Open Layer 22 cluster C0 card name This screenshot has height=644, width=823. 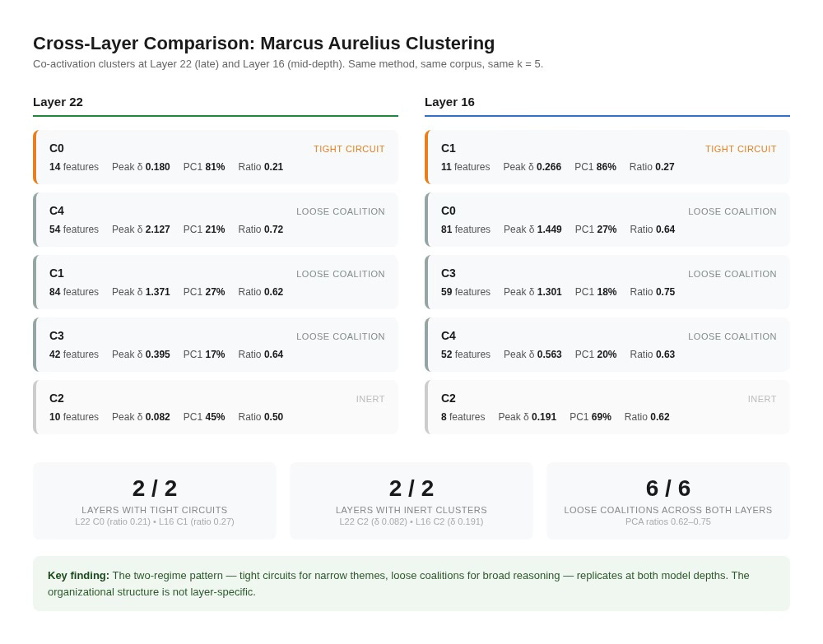click(x=57, y=148)
